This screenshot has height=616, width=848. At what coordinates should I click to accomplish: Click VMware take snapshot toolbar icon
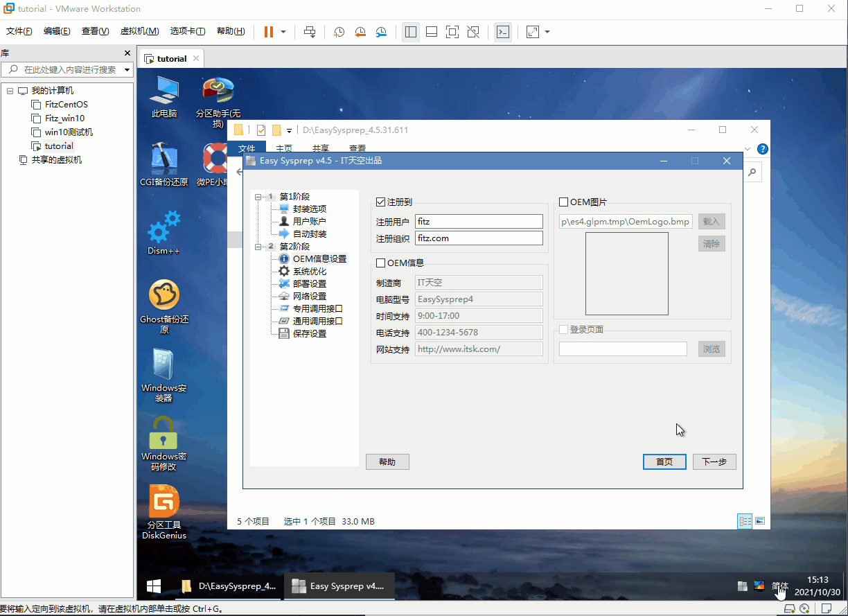click(339, 32)
